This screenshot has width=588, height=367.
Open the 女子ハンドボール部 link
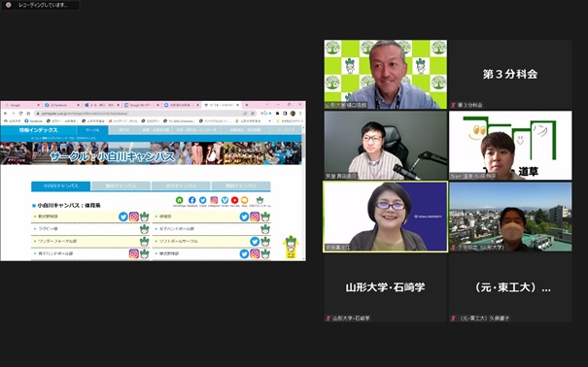pyautogui.click(x=177, y=228)
